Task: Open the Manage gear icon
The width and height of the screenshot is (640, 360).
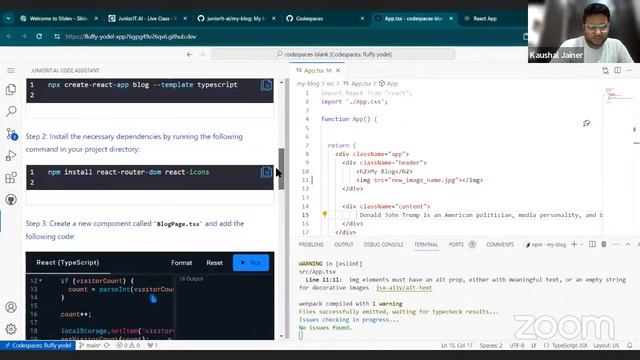Action: click(11, 329)
